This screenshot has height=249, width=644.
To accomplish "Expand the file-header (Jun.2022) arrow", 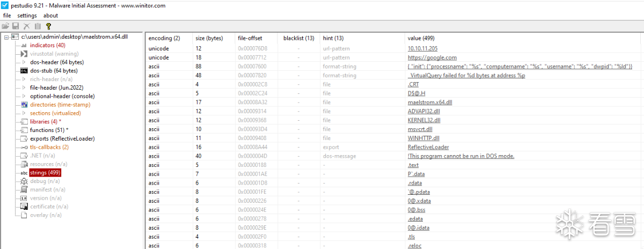I will coord(24,87).
